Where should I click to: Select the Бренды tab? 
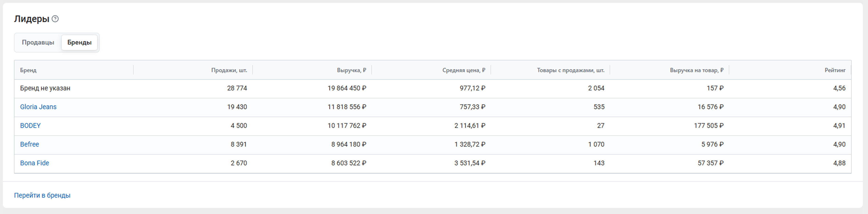(x=79, y=43)
